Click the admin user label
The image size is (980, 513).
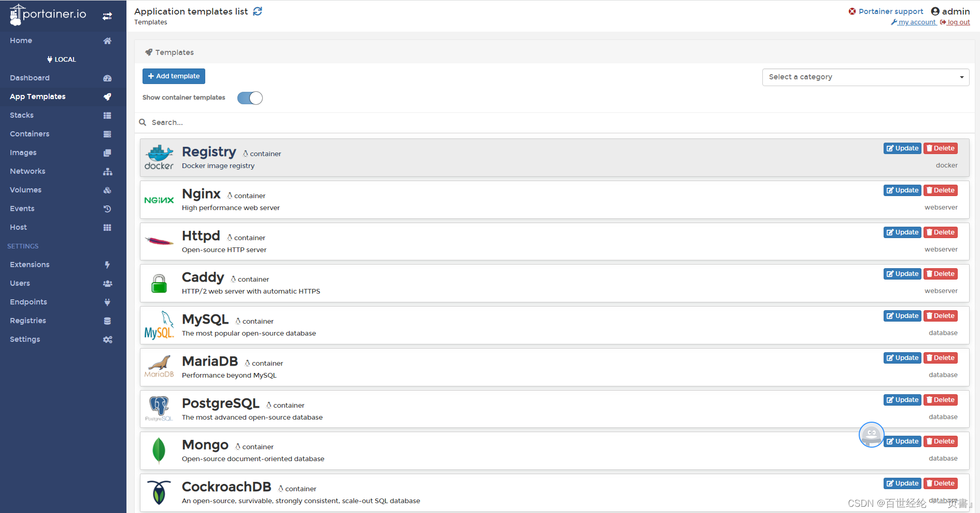click(950, 11)
